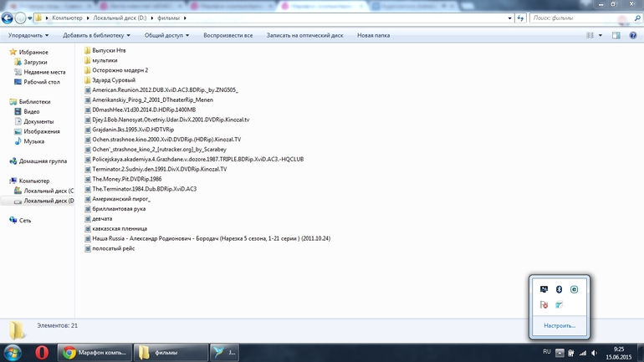
Task: Click Локальный диск (D:) in breadcrumb
Action: 120,18
